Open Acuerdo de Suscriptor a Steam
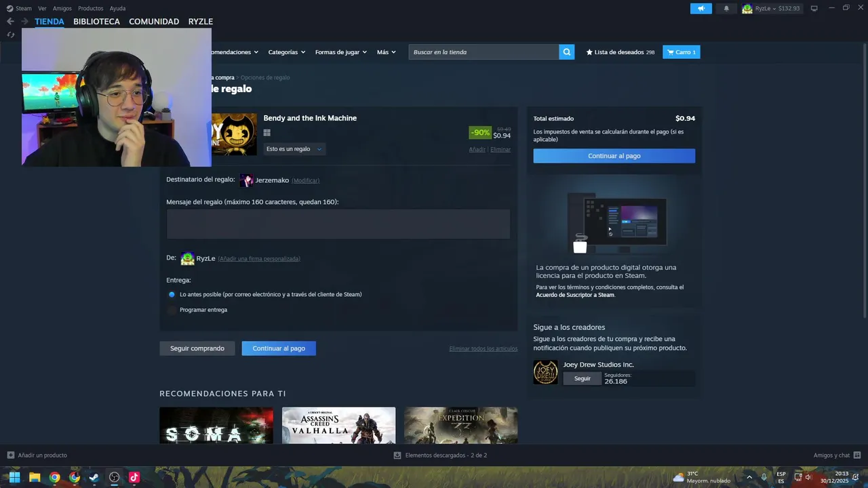This screenshot has width=868, height=488. coord(575,295)
